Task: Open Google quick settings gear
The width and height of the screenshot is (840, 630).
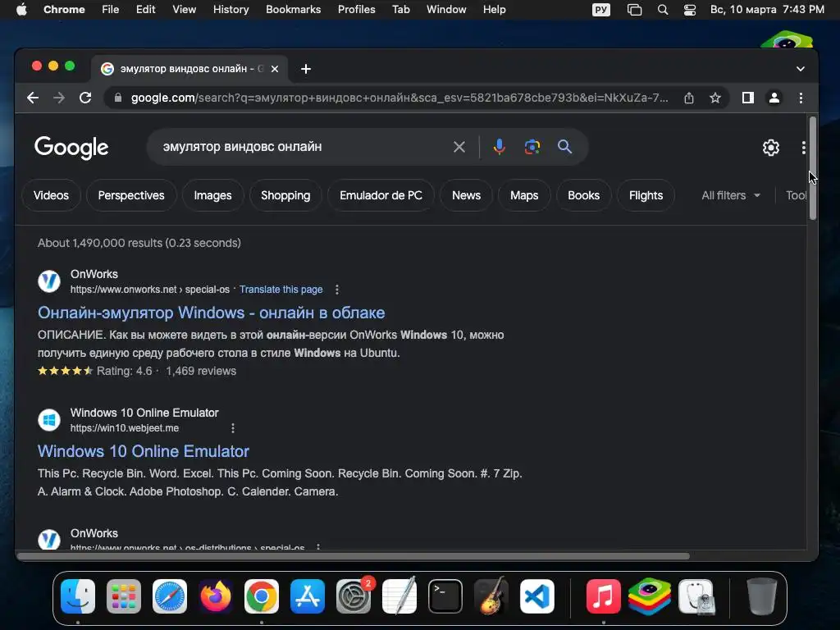Action: pos(771,148)
